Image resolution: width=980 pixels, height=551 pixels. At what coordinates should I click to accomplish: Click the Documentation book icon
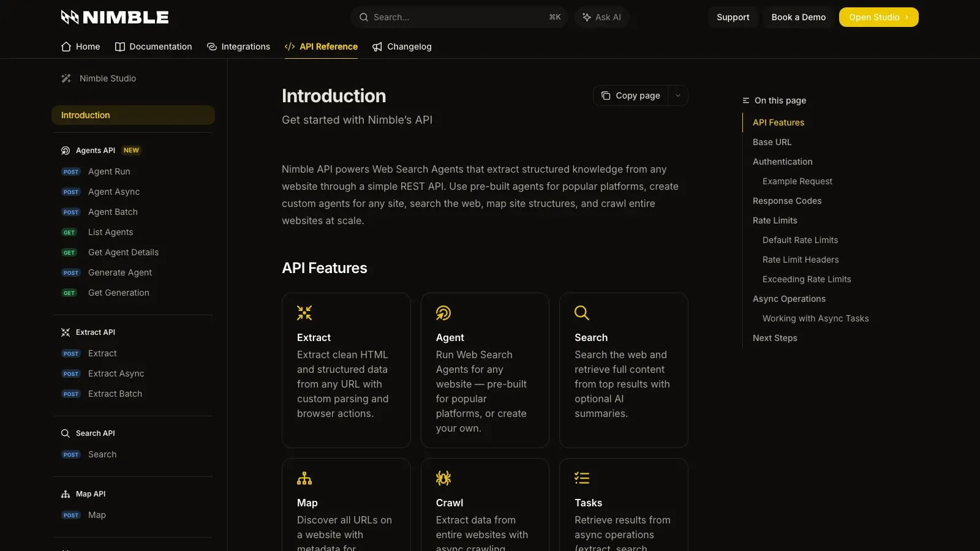coord(120,47)
